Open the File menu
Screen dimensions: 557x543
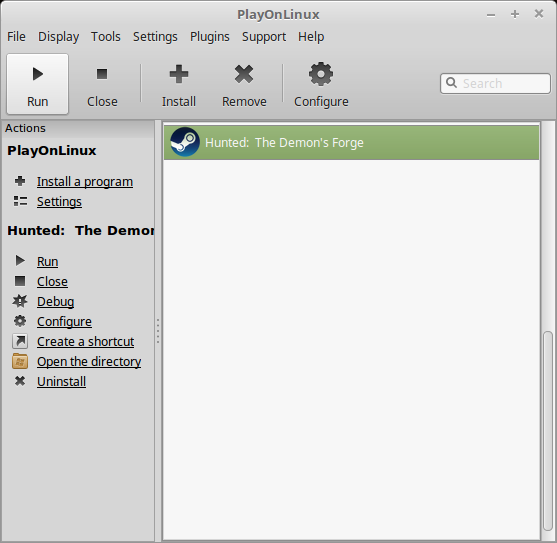16,37
